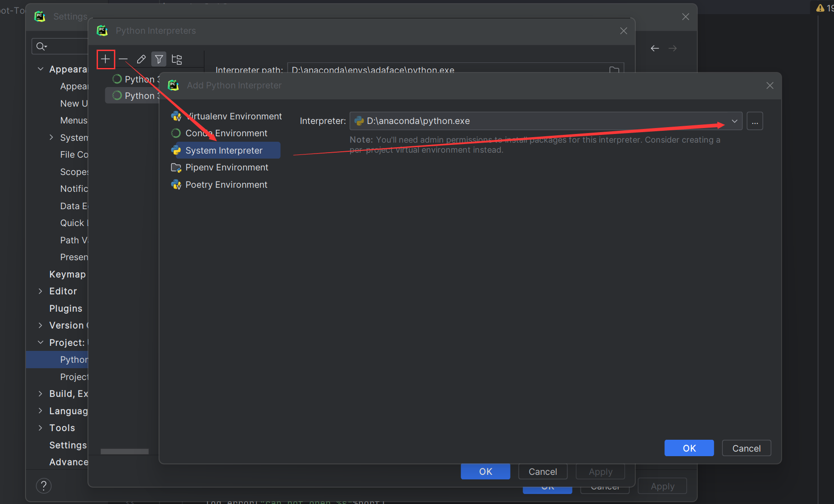Open Settings Sync item

[x=68, y=445]
